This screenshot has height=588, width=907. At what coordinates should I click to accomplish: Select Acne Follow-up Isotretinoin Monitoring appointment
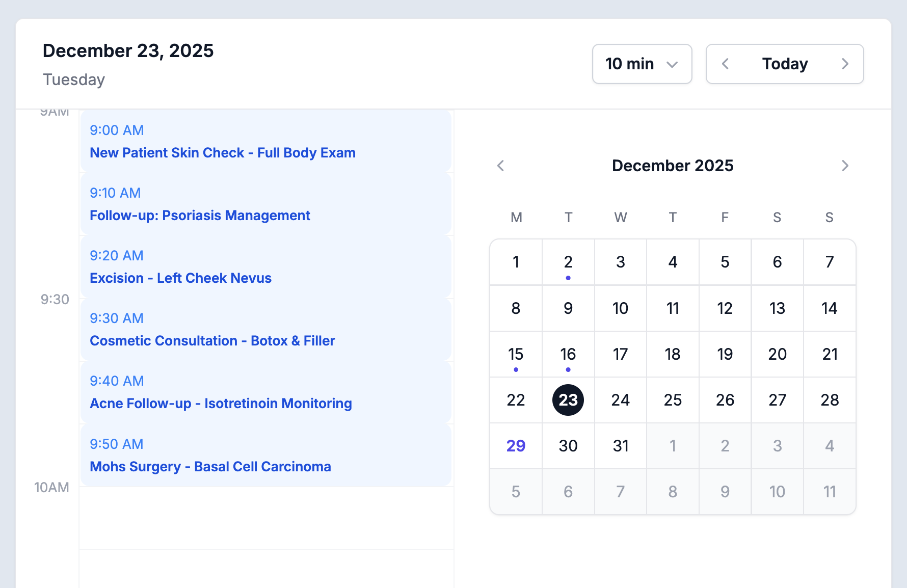coord(265,392)
